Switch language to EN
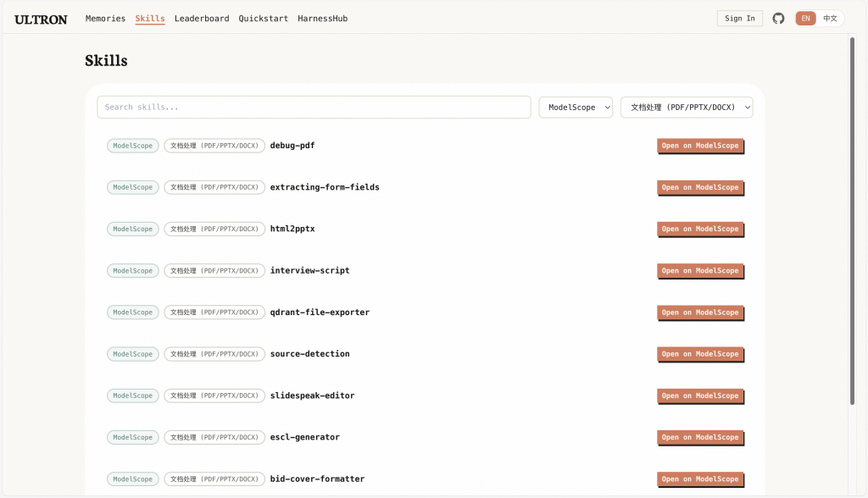 pos(805,19)
